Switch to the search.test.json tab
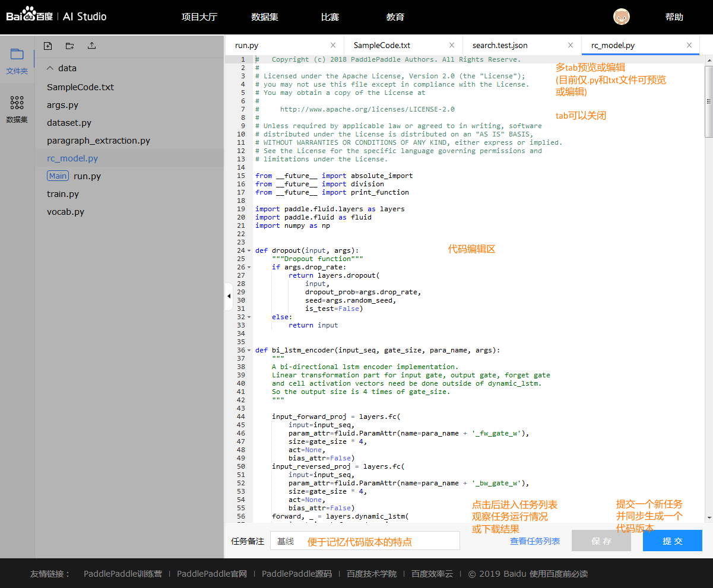 point(500,45)
